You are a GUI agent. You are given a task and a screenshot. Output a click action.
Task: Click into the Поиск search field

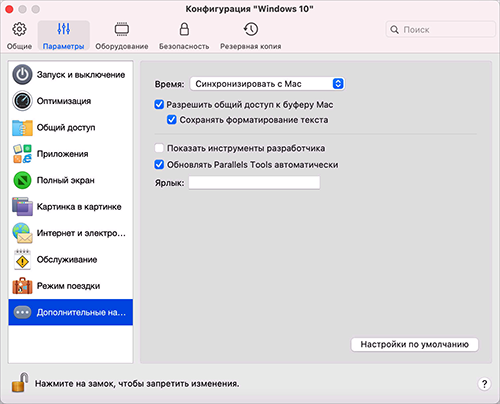(x=441, y=30)
